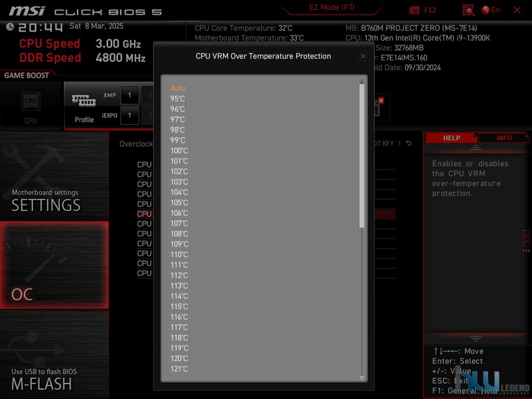
Task: Select 95°C in the list
Action: pos(178,99)
